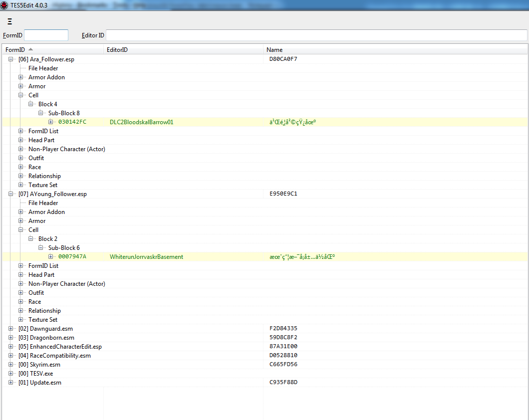The width and height of the screenshot is (529, 420).
Task: Expand record 030142FC
Action: pos(50,122)
